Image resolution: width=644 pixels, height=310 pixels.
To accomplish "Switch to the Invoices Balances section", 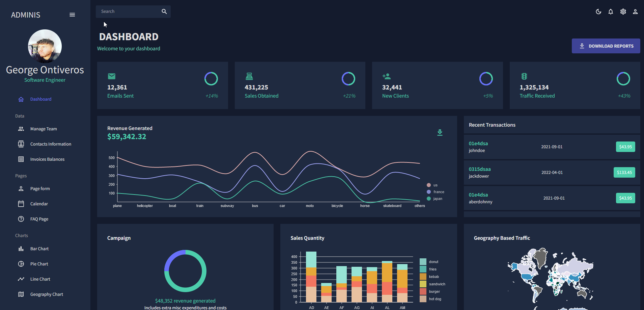I will click(x=47, y=159).
